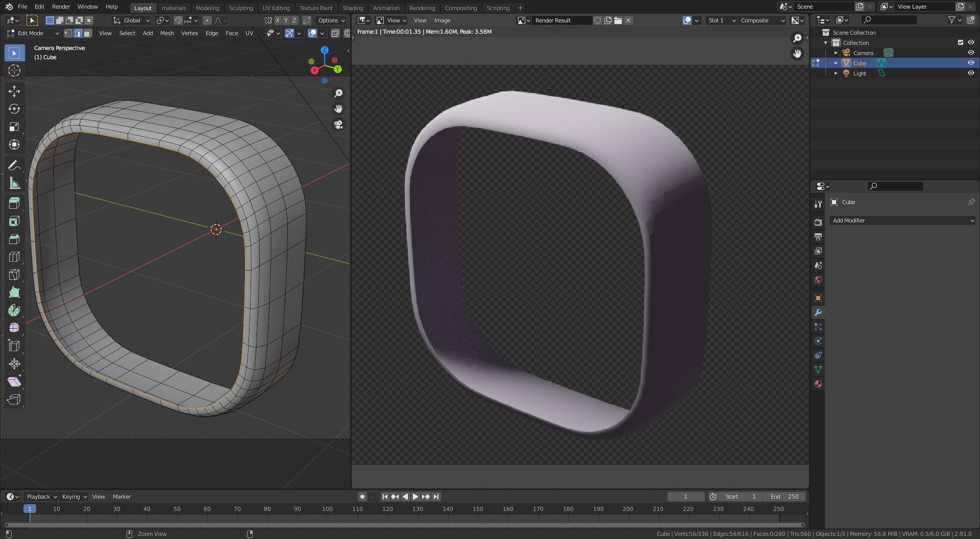Viewport: 980px width, 539px height.
Task: Hide the Cube object in outliner
Action: tap(971, 63)
